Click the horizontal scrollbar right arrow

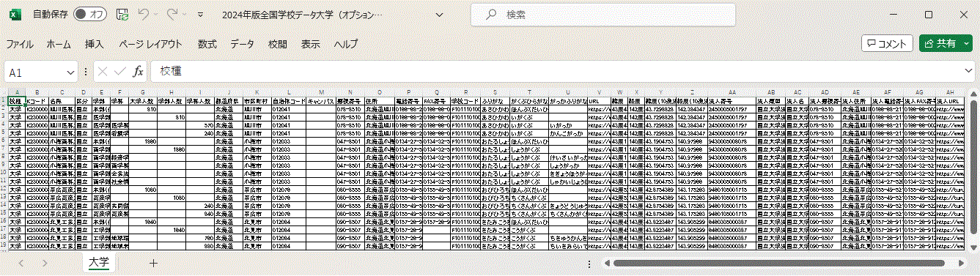pos(962,262)
